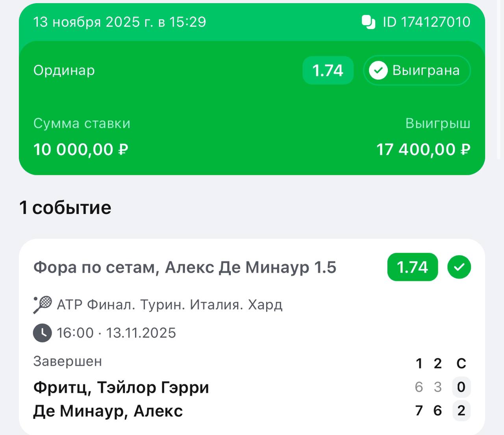Click the stake amount 10 000,00 ₽

(81, 150)
